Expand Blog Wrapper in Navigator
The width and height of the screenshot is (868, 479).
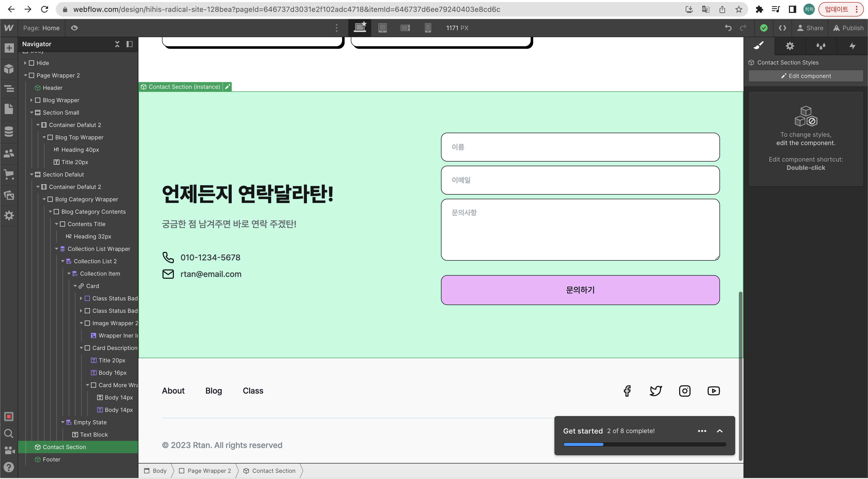31,100
